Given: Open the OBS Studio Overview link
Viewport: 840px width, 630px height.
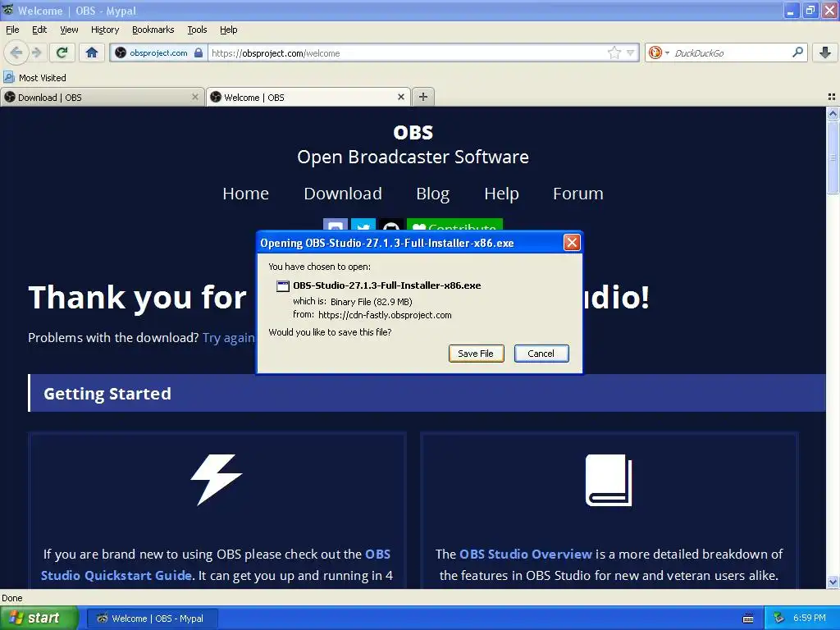Looking at the screenshot, I should click(526, 554).
